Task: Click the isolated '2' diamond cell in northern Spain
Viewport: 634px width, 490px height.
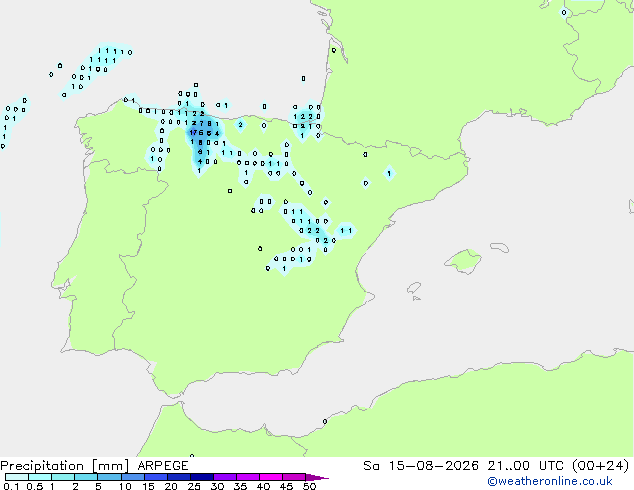Action: click(x=241, y=125)
